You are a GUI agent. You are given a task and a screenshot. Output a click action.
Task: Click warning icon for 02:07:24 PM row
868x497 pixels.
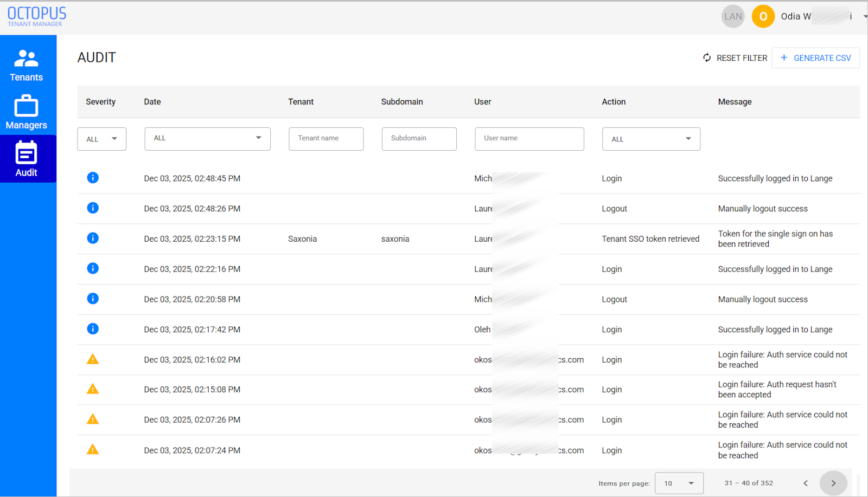click(x=93, y=449)
